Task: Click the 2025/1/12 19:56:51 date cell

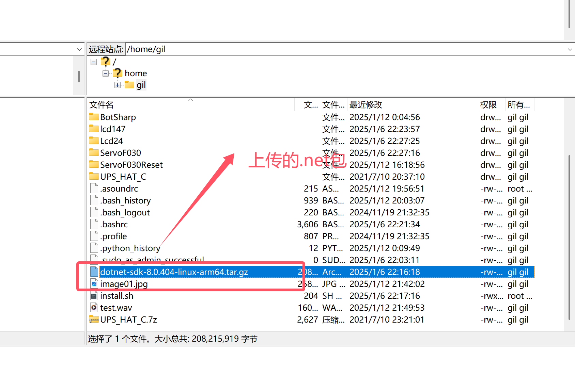Action: click(387, 189)
